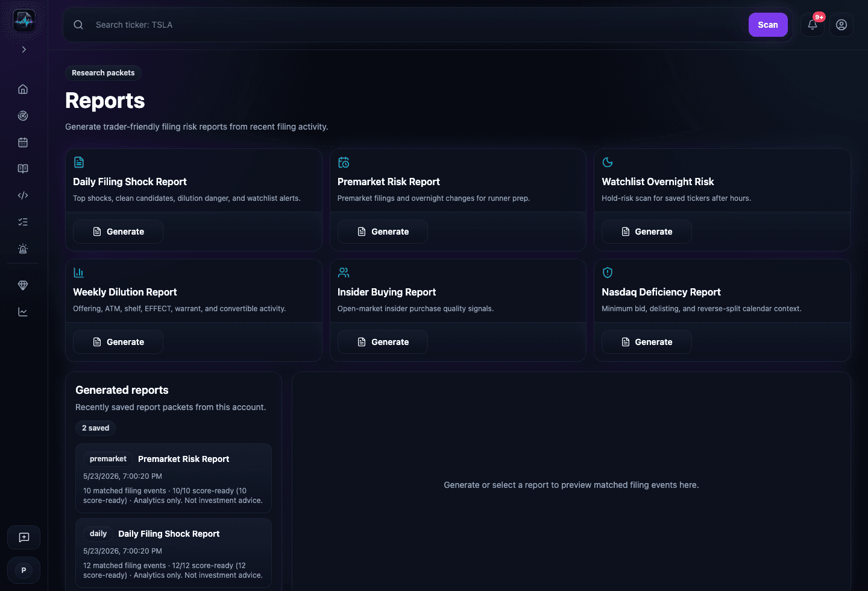Click the 'premarket' tag on saved report

pos(108,459)
